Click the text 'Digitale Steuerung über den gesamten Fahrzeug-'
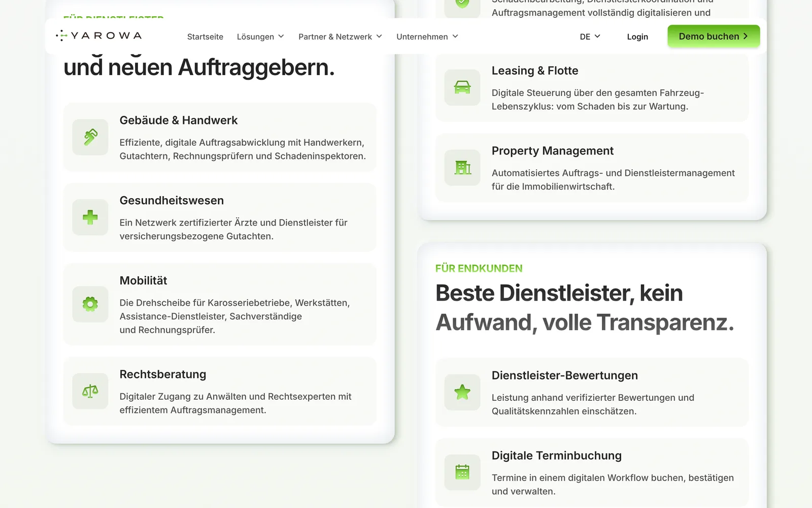The width and height of the screenshot is (812, 508). click(x=598, y=93)
